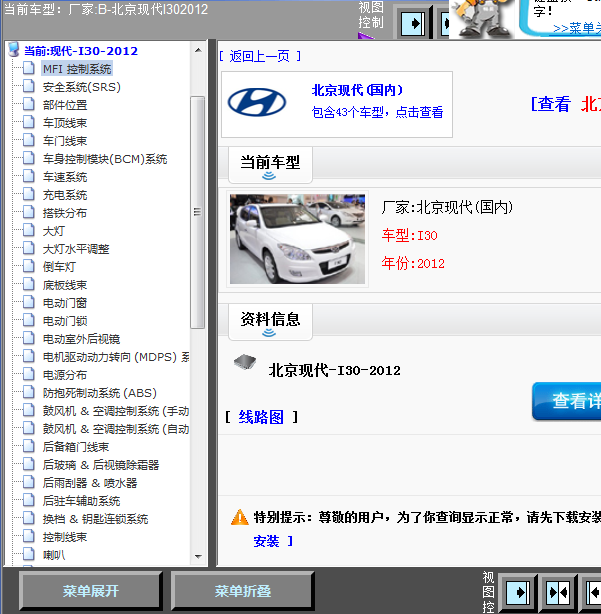Click the page icon beside 倒车灯
Image resolution: width=601 pixels, height=614 pixels.
[x=29, y=266]
